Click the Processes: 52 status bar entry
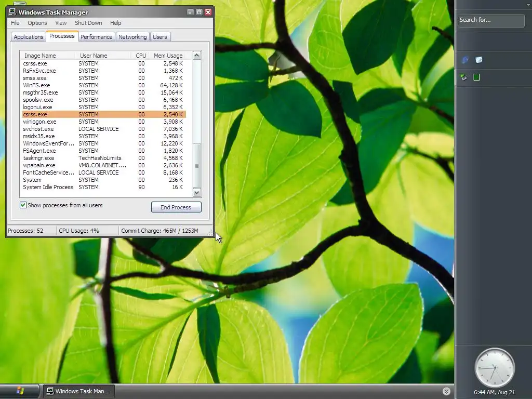Viewport: 532px width, 399px height. [x=25, y=231]
